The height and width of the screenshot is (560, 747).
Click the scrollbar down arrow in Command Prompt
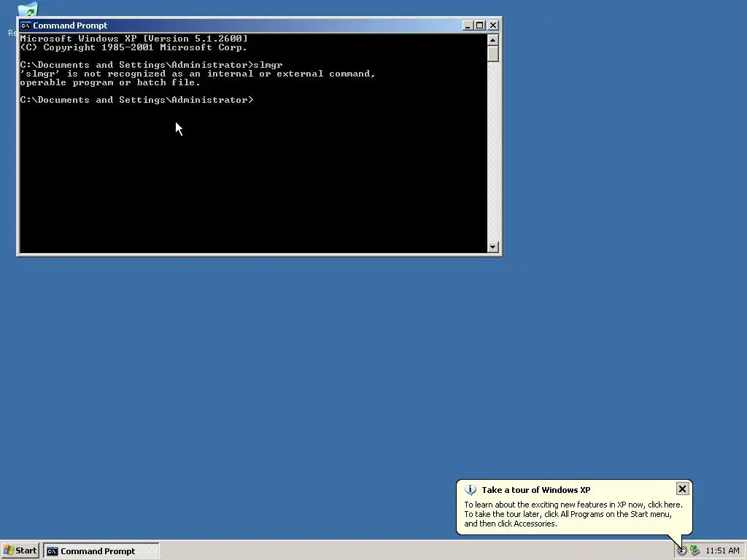[x=493, y=246]
